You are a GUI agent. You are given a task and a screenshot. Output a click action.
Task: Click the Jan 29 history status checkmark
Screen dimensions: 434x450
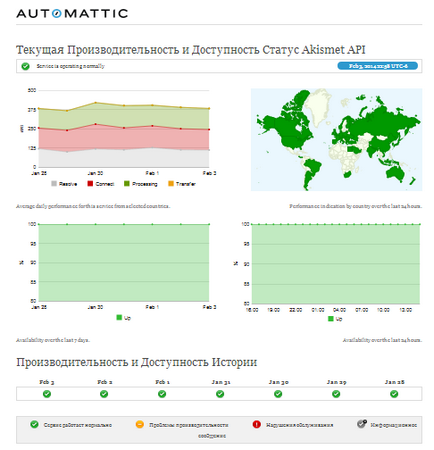point(336,394)
